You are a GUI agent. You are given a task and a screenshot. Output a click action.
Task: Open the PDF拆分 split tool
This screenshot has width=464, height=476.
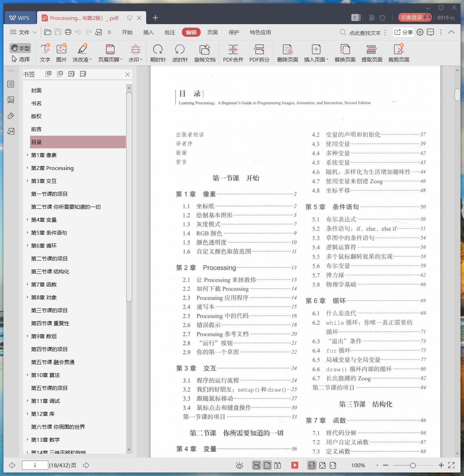pyautogui.click(x=259, y=53)
